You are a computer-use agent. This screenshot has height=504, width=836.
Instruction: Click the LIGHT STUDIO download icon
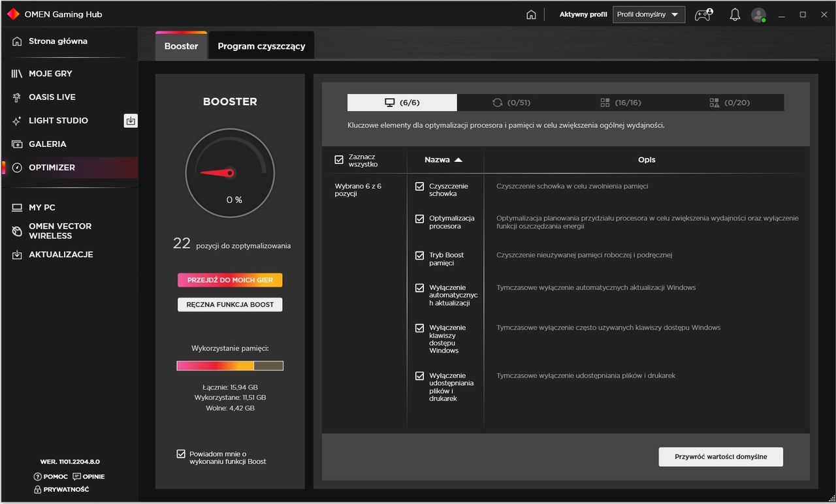[x=131, y=121]
